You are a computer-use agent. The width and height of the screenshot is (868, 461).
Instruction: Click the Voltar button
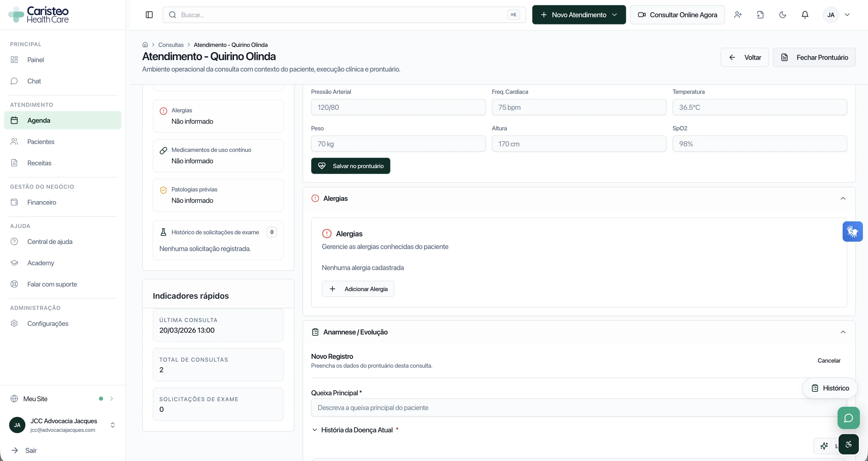click(x=744, y=58)
